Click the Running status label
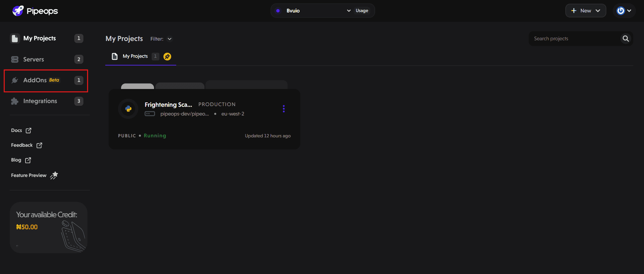 pos(155,136)
